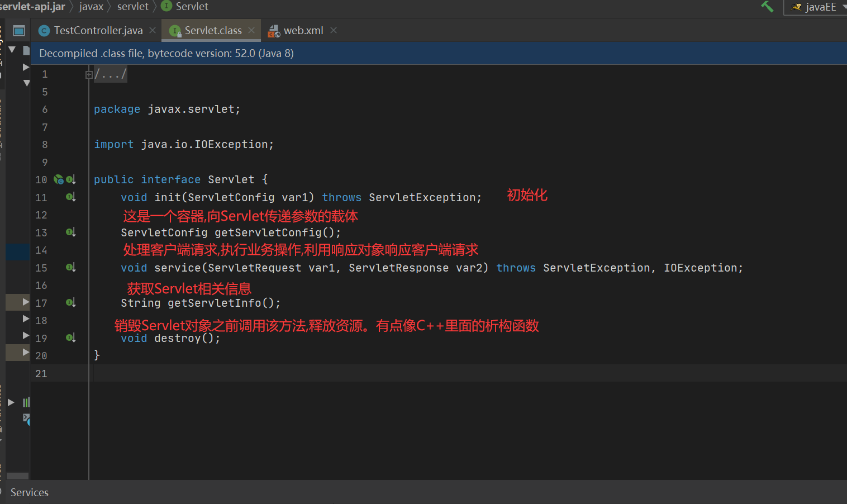Click the file icon atop the project tree
The width and height of the screenshot is (847, 504).
click(26, 50)
